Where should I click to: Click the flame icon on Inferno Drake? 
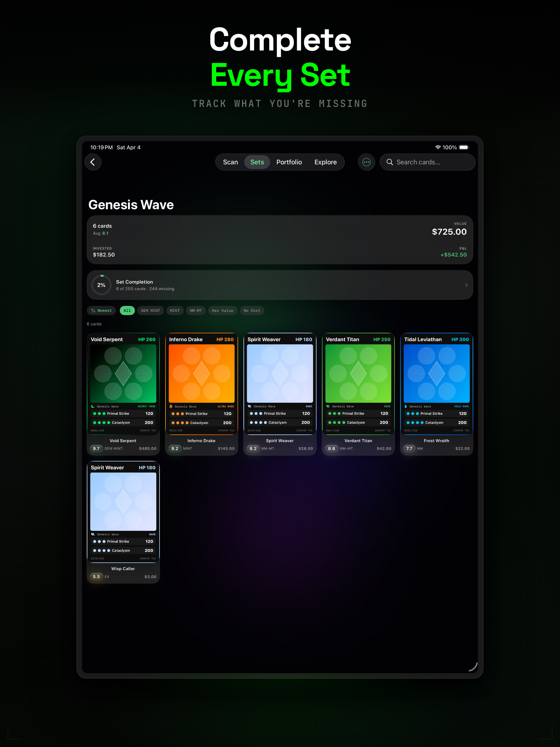point(171,406)
